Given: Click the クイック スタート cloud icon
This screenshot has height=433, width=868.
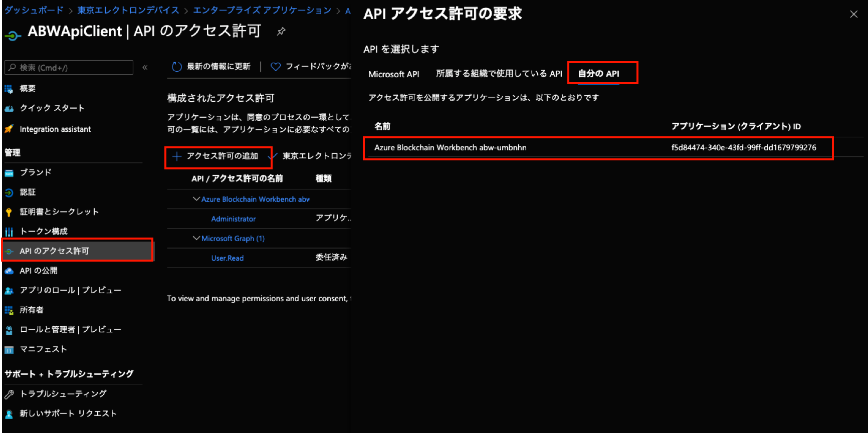Looking at the screenshot, I should (x=9, y=109).
